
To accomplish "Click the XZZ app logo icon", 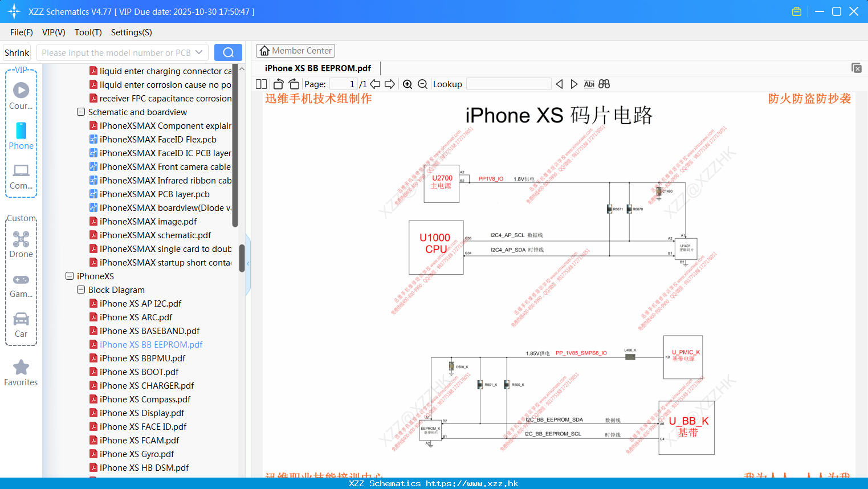I will click(x=14, y=11).
